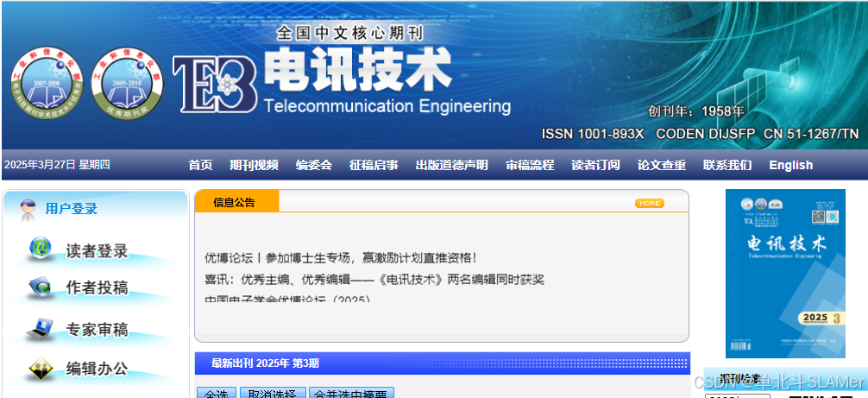Click the 全选 button
Image resolution: width=868 pixels, height=398 pixels.
tap(217, 393)
